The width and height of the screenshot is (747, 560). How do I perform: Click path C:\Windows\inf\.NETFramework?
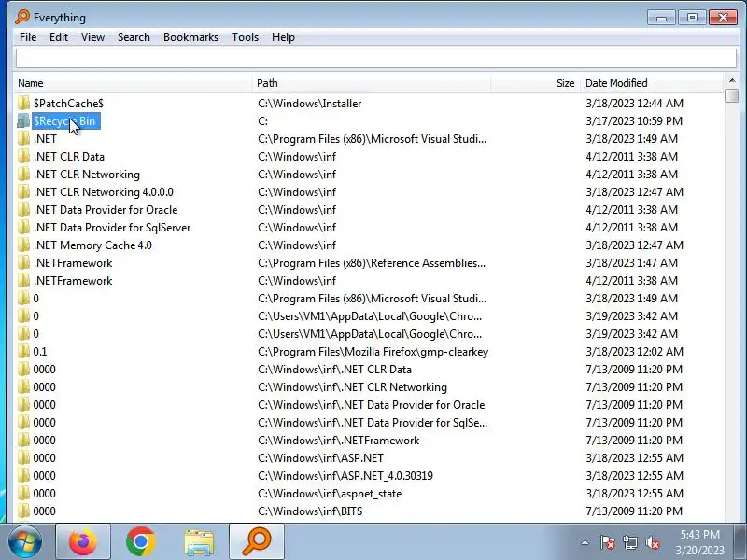[339, 440]
